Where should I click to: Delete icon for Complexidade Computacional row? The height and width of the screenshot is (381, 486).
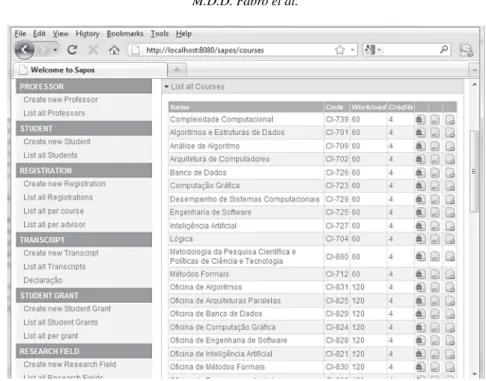coord(450,119)
